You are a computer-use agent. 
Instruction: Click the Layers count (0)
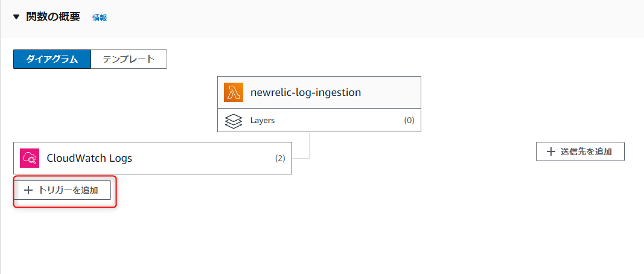tap(409, 120)
